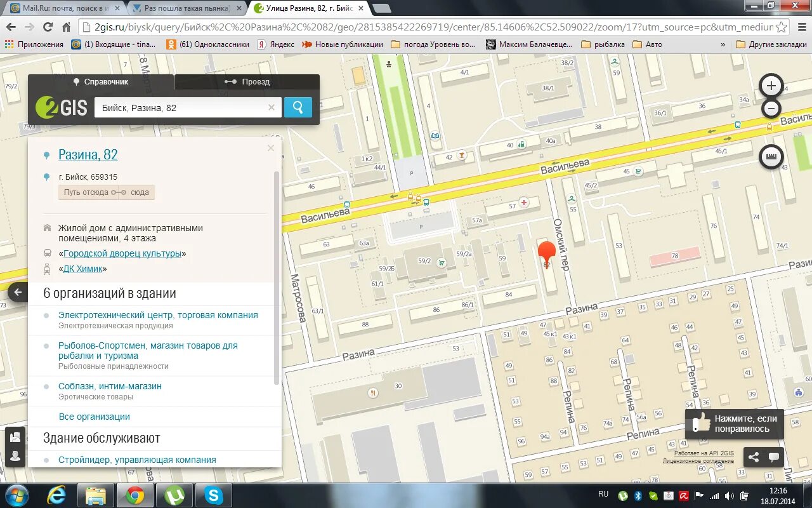Expand the погода Уровень во... folder
This screenshot has height=508, width=812.
pyautogui.click(x=433, y=44)
